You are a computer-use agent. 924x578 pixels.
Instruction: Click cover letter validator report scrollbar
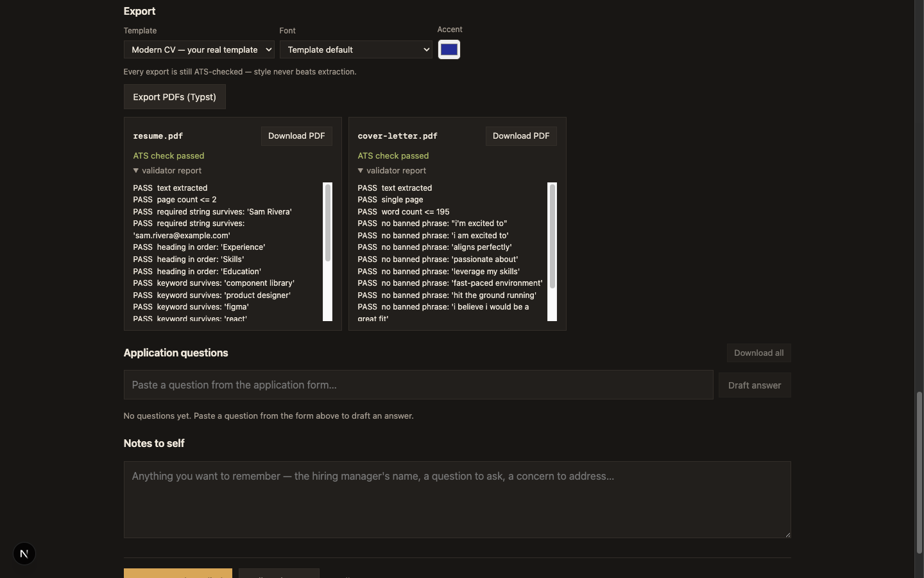(x=552, y=236)
